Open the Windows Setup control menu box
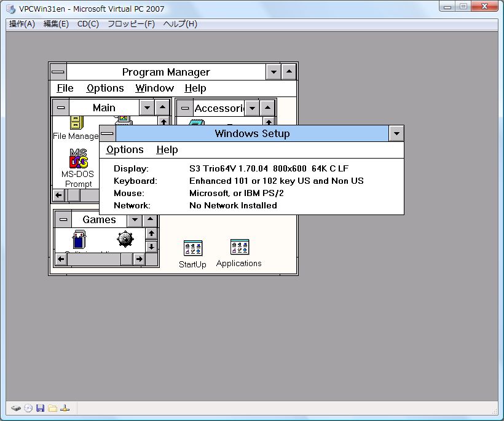The height and width of the screenshot is (421, 504). (108, 133)
